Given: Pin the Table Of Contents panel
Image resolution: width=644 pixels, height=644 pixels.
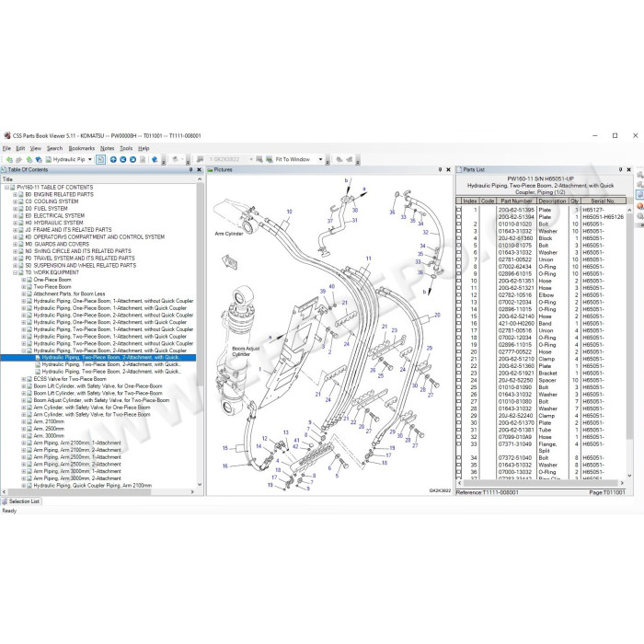Looking at the screenshot, I should click(190, 169).
